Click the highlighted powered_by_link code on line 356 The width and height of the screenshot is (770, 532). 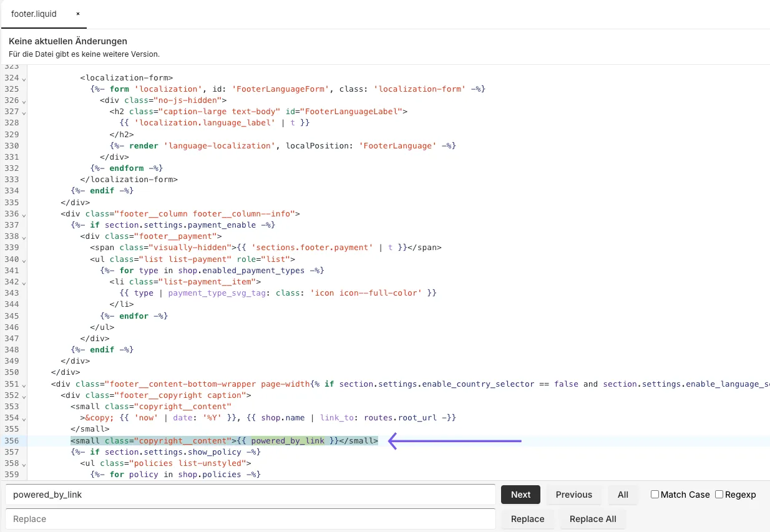[288, 441]
